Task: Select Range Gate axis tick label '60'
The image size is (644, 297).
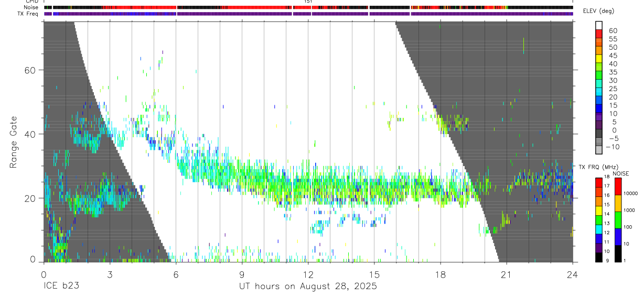Action: point(30,70)
